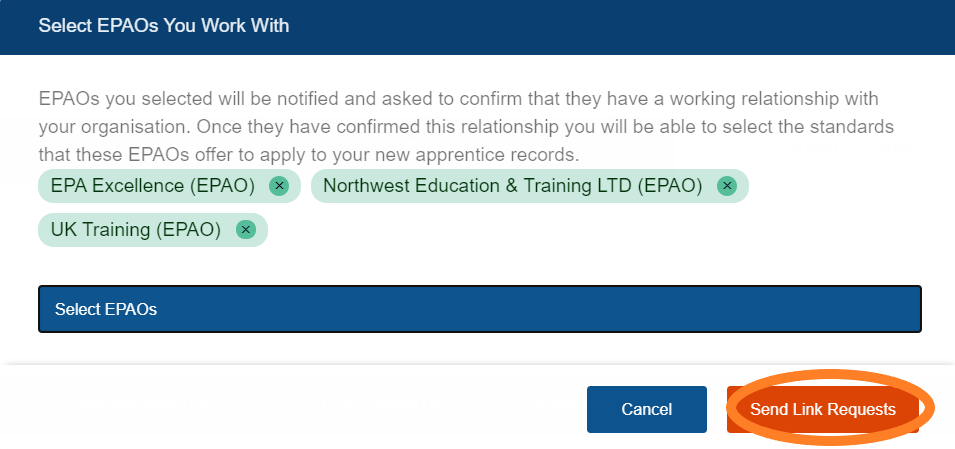This screenshot has height=449, width=955.
Task: Click empty area of the blue dialog header
Action: [x=620, y=26]
